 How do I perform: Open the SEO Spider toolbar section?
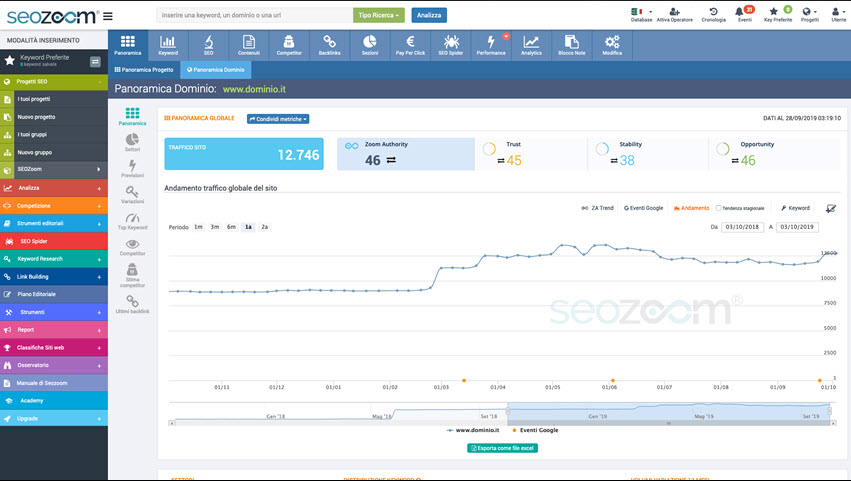click(x=450, y=45)
